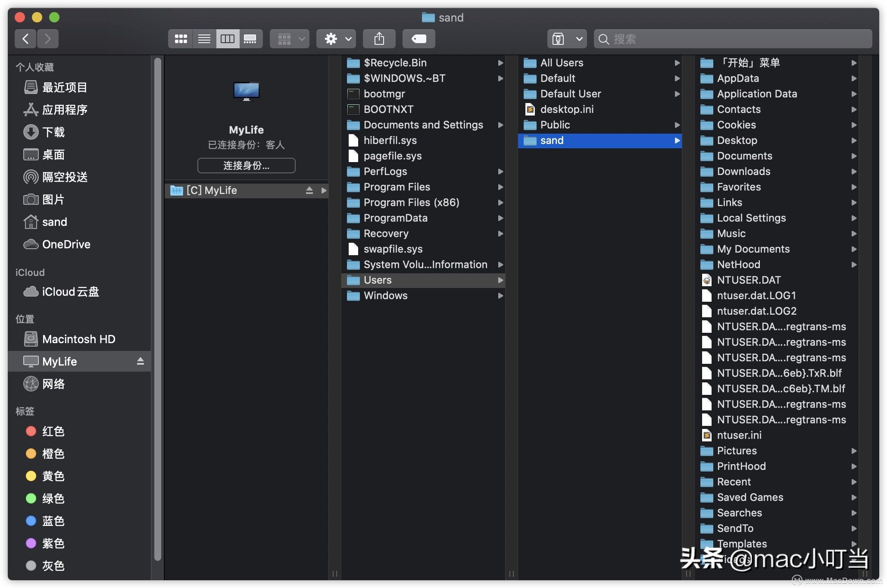This screenshot has width=887, height=588.
Task: Go forward with the right arrow
Action: point(48,39)
